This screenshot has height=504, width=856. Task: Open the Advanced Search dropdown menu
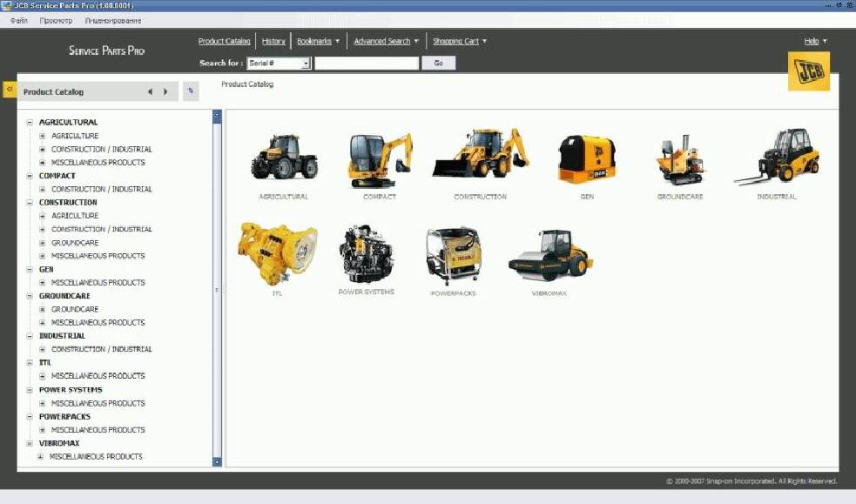point(386,41)
